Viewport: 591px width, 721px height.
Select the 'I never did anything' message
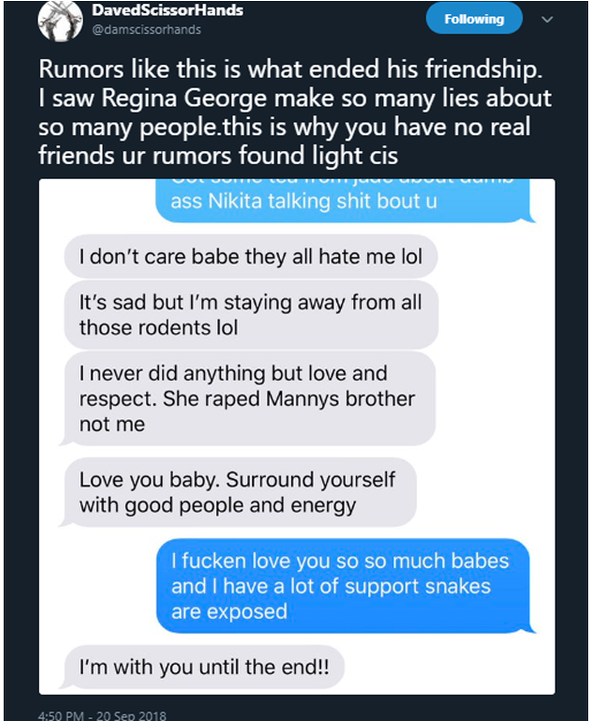point(247,399)
